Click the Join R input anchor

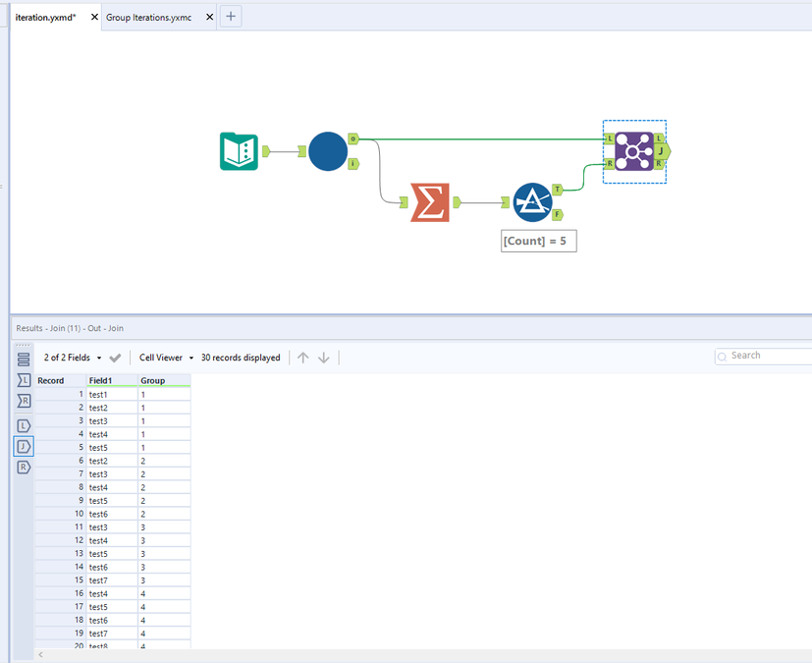coord(610,164)
